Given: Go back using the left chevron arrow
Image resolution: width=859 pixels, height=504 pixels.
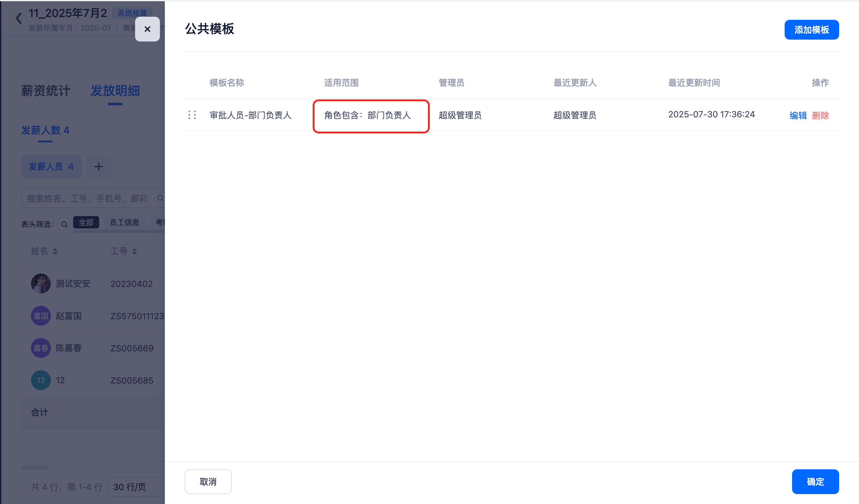Looking at the screenshot, I should [19, 18].
